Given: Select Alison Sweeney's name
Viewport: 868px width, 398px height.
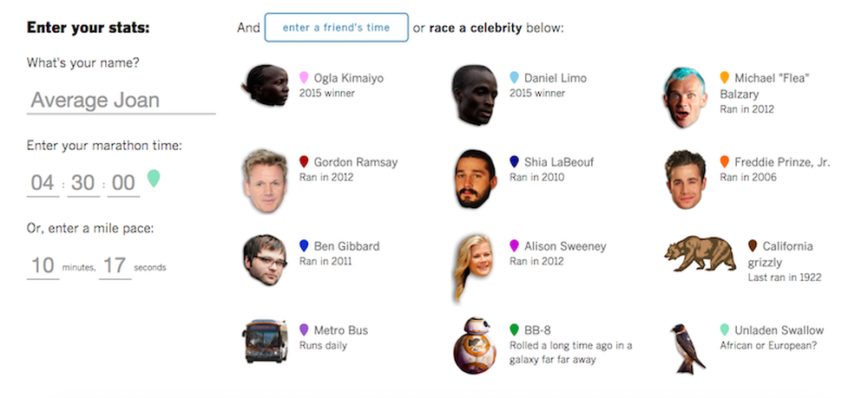Looking at the screenshot, I should click(565, 246).
